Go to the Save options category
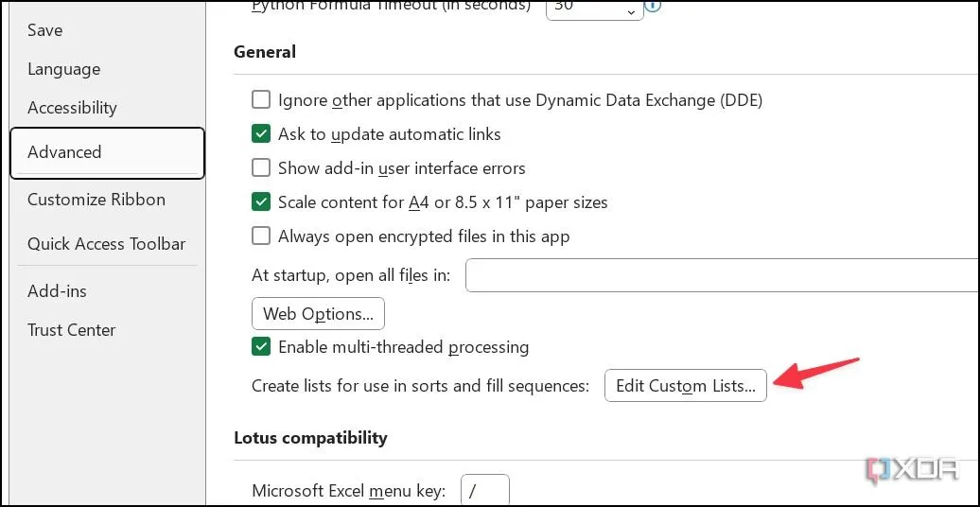The width and height of the screenshot is (980, 507). (x=45, y=30)
